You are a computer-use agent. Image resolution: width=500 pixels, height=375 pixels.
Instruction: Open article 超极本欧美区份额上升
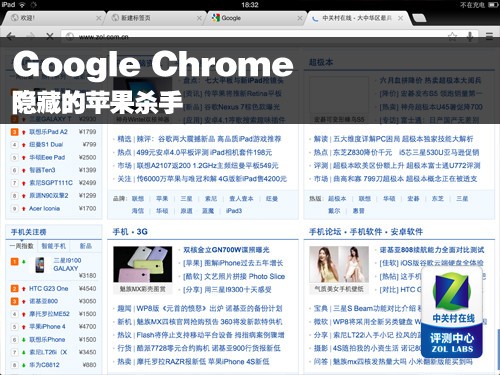(368, 166)
